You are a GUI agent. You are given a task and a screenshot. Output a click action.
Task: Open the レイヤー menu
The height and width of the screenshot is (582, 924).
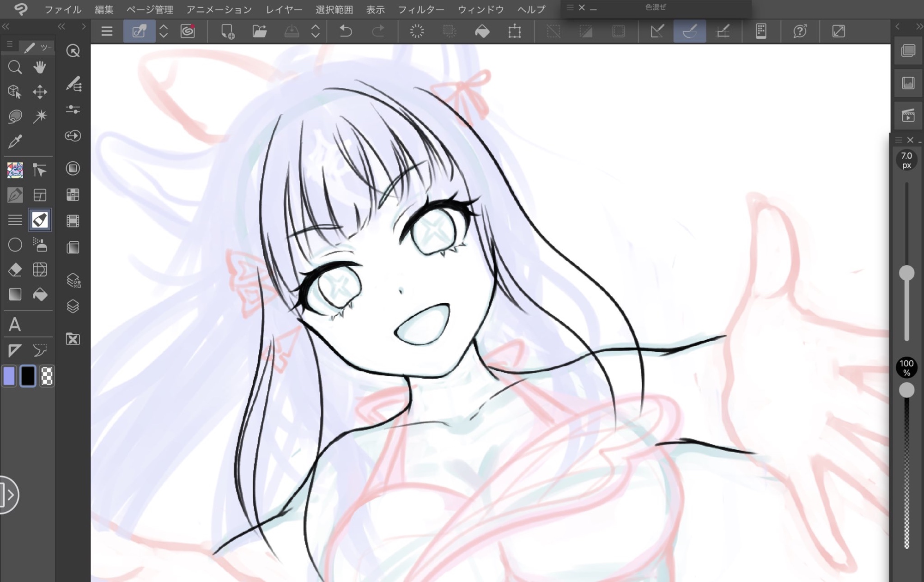coord(284,9)
